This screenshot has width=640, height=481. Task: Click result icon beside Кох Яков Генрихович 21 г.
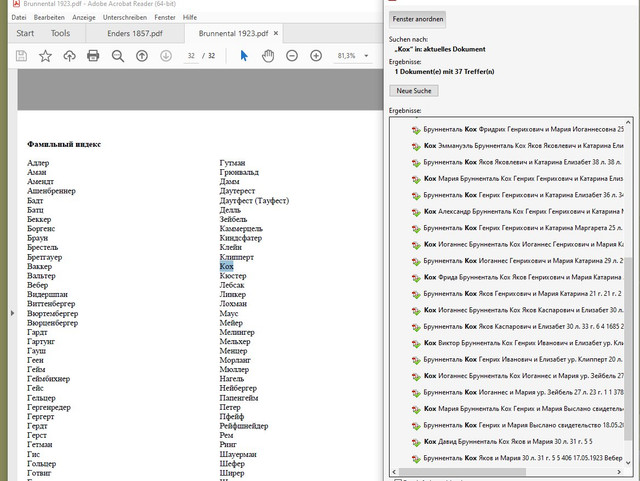pos(416,294)
